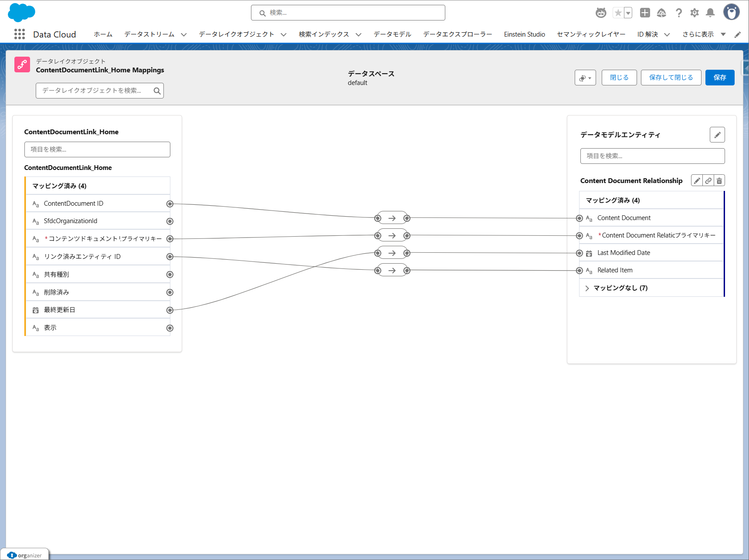The image size is (749, 560).
Task: Click the global create plus icon
Action: point(645,13)
